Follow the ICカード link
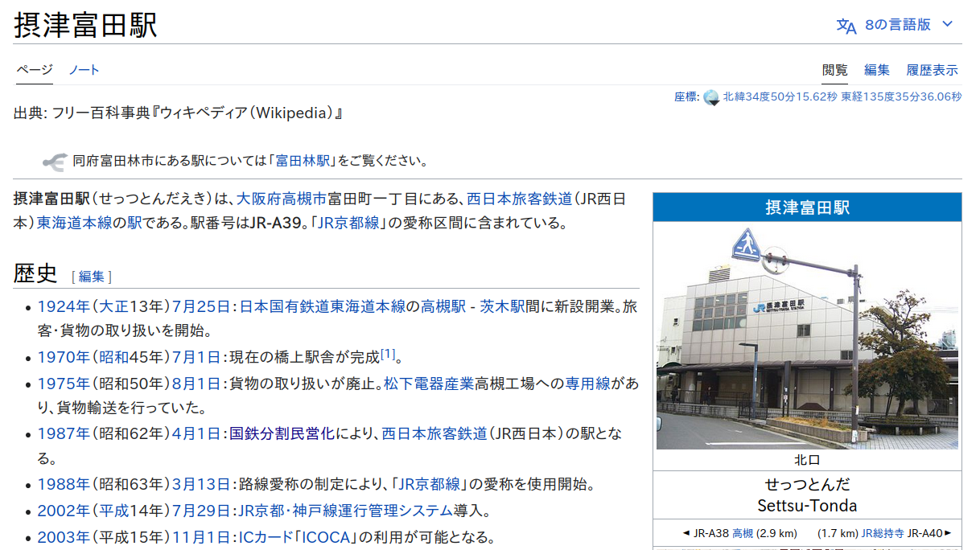The width and height of the screenshot is (980, 550). tap(266, 537)
